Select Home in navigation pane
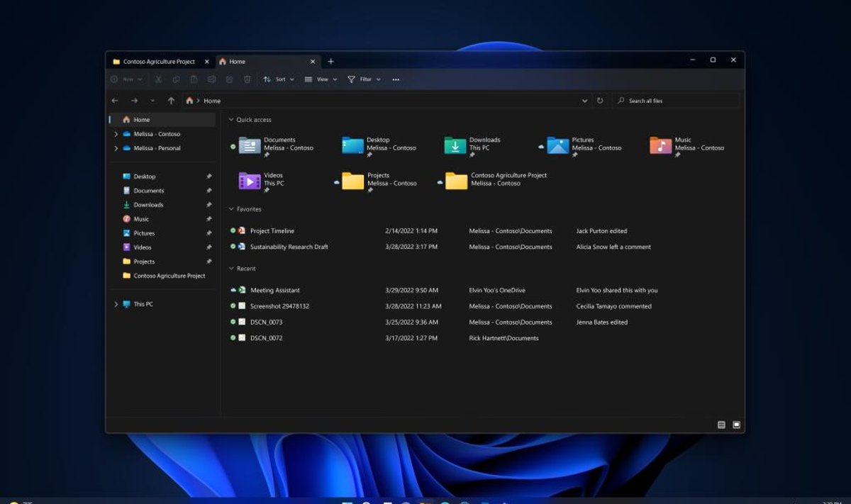The image size is (851, 504). click(x=162, y=120)
